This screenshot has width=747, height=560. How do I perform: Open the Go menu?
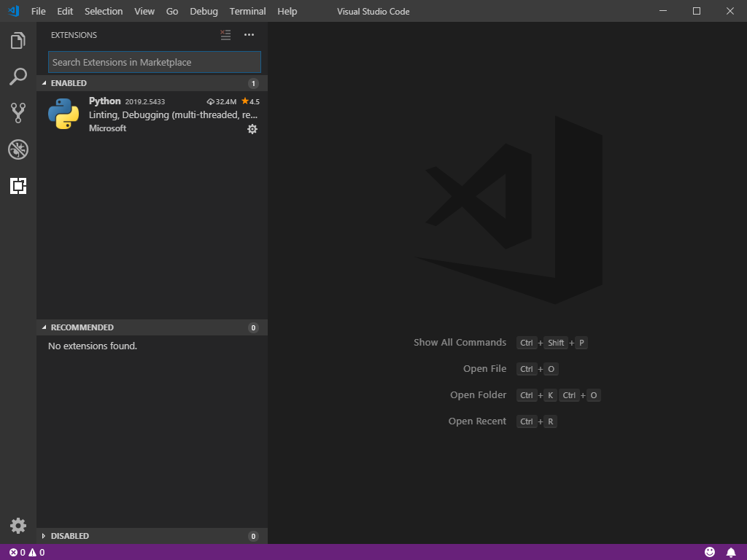[172, 12]
